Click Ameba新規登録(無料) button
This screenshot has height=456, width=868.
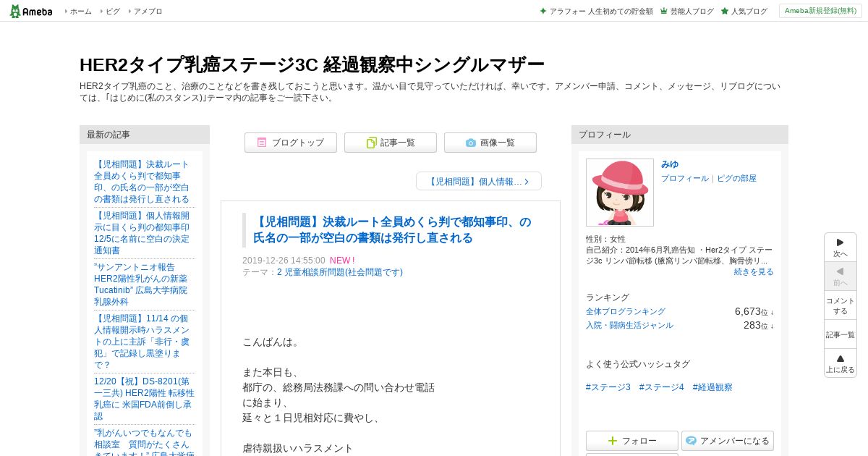[x=820, y=11]
